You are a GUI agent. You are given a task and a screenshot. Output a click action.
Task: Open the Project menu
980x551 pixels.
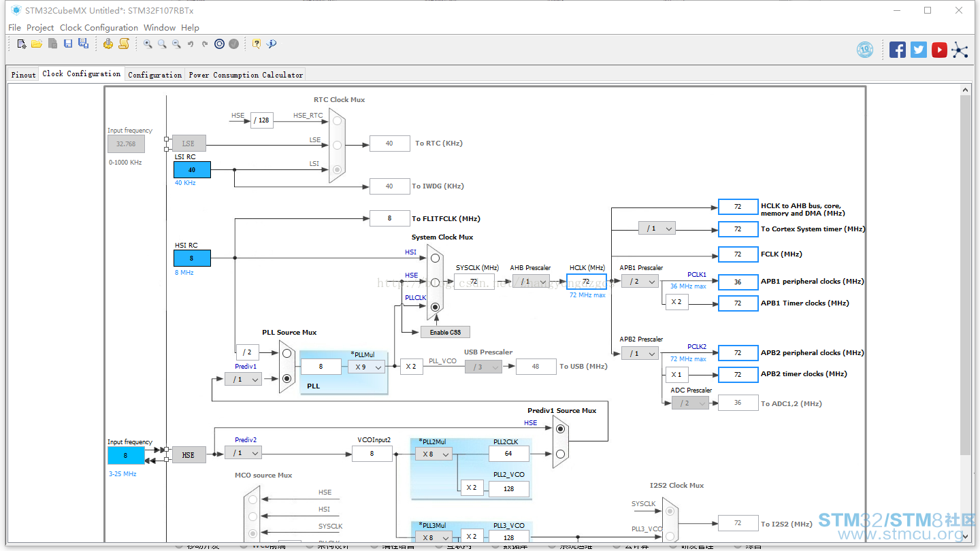click(x=40, y=28)
